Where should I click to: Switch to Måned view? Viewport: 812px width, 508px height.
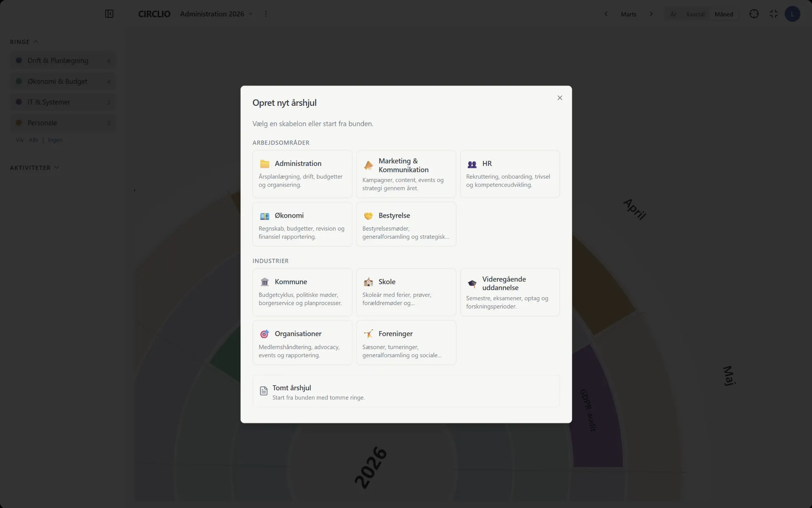pos(724,14)
